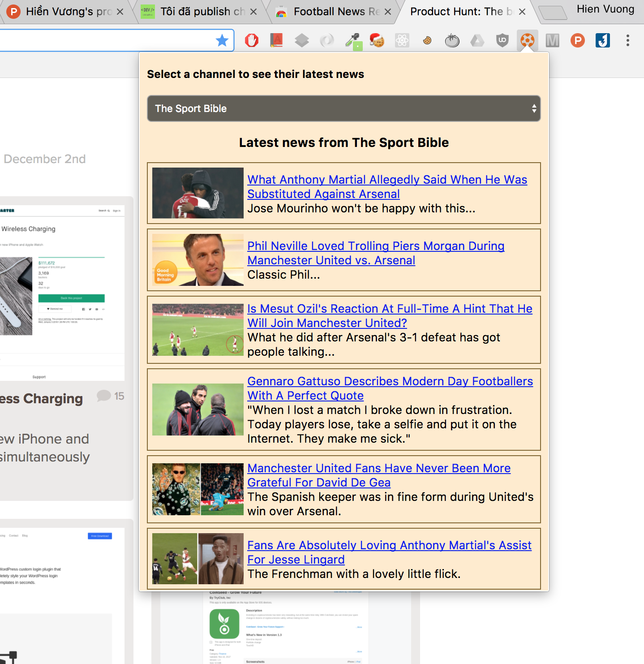Screen dimensions: 644x664
Task: Click the gray M extension icon
Action: [553, 41]
